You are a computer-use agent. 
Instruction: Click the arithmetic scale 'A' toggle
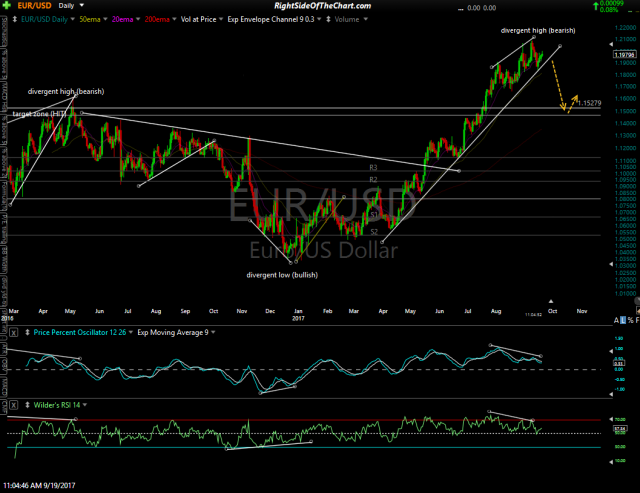[616, 320]
